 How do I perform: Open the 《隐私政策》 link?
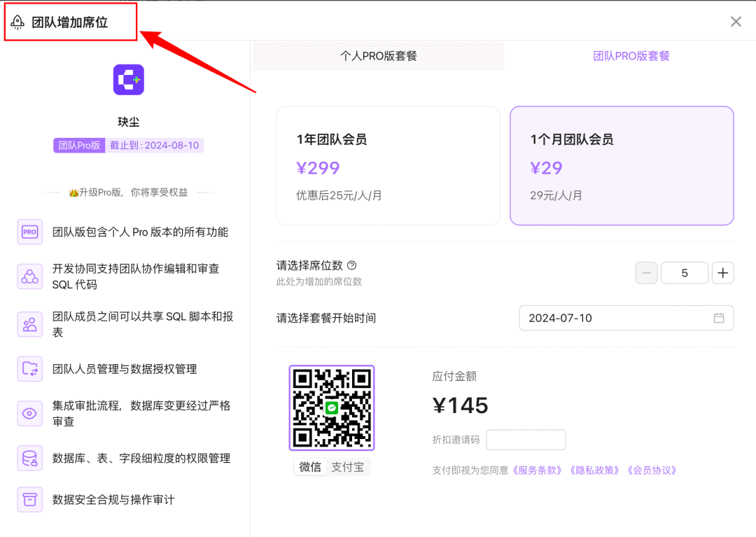coord(594,470)
